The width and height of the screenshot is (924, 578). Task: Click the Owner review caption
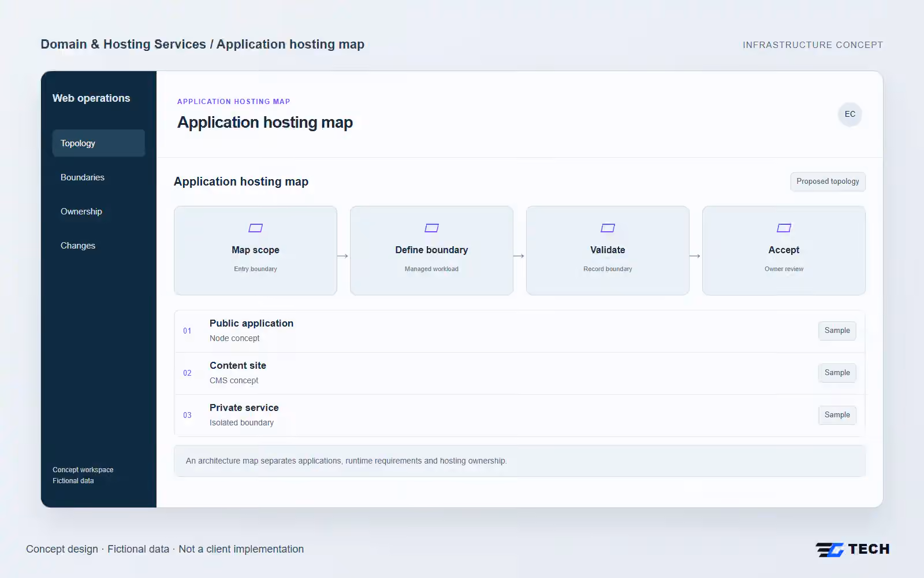784,269
